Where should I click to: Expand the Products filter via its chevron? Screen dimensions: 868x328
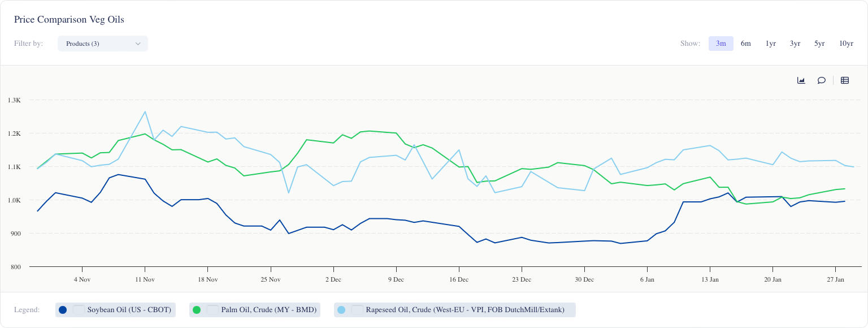137,44
